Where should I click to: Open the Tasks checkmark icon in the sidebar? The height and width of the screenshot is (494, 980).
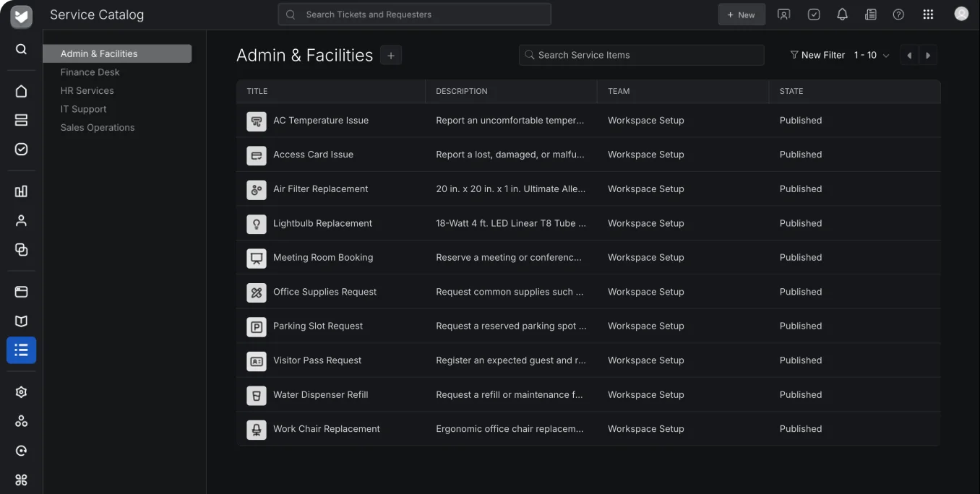point(21,149)
